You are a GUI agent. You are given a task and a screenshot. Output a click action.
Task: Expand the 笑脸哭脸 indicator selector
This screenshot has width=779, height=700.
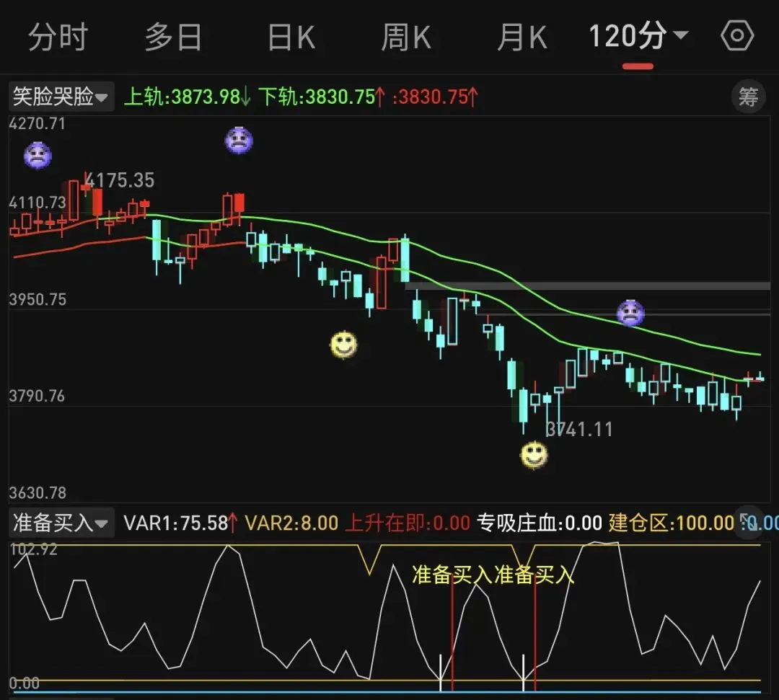coord(61,97)
